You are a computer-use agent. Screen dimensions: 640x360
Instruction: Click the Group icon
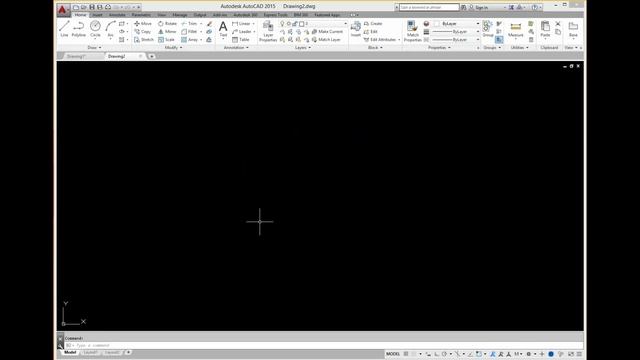tap(488, 29)
